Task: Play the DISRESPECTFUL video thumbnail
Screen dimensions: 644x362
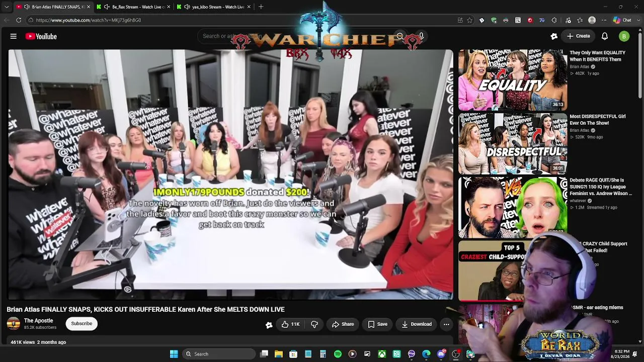Action: tap(512, 144)
